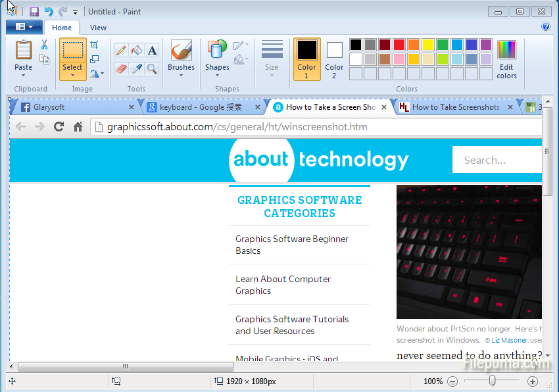This screenshot has width=559, height=392.
Task: Pick the yellow color swatch
Action: pos(428,45)
